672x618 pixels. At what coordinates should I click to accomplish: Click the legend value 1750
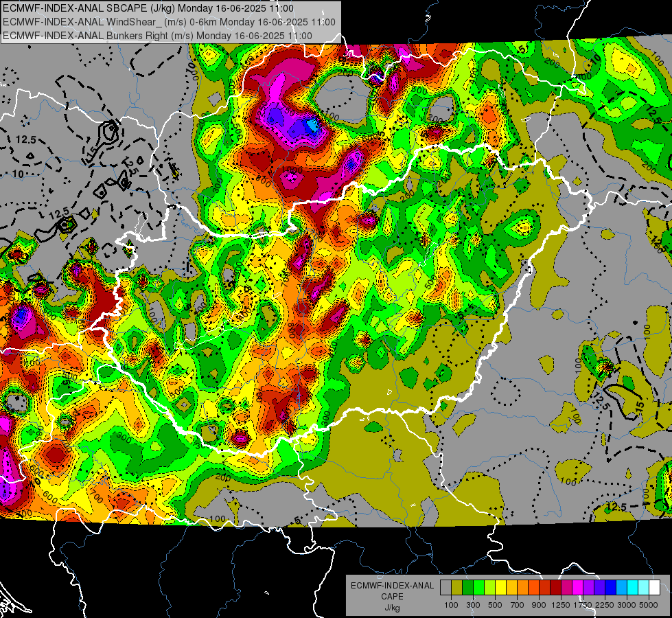coord(583,605)
